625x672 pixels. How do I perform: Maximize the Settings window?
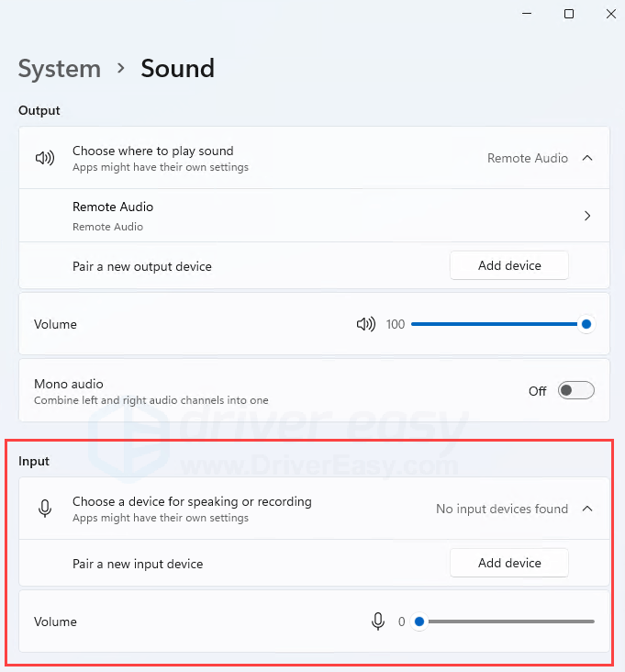point(569,14)
